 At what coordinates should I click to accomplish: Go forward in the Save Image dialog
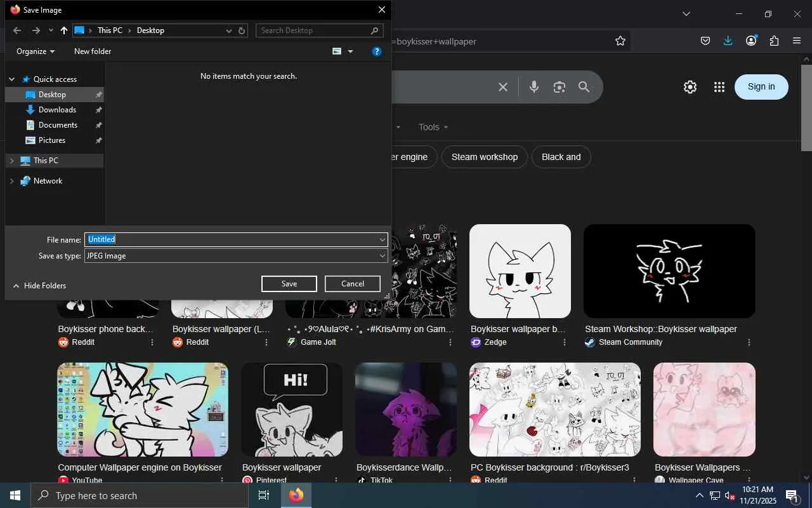[36, 30]
